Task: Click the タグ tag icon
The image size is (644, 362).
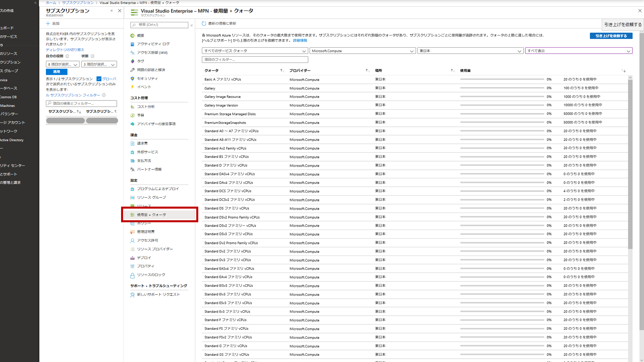Action: point(132,61)
